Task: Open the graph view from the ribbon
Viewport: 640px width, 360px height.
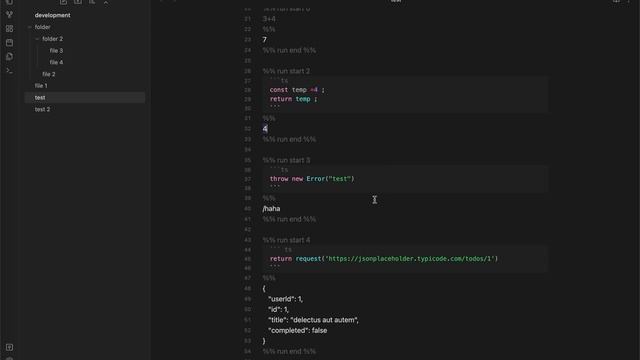Action: pyautogui.click(x=9, y=15)
